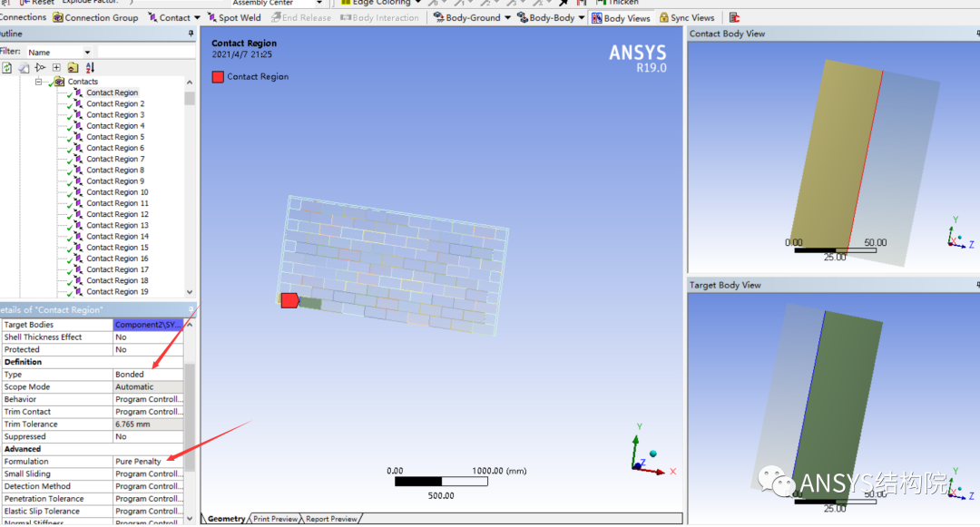
Task: Open the Assembly Center dropdown arrow
Action: [x=319, y=3]
